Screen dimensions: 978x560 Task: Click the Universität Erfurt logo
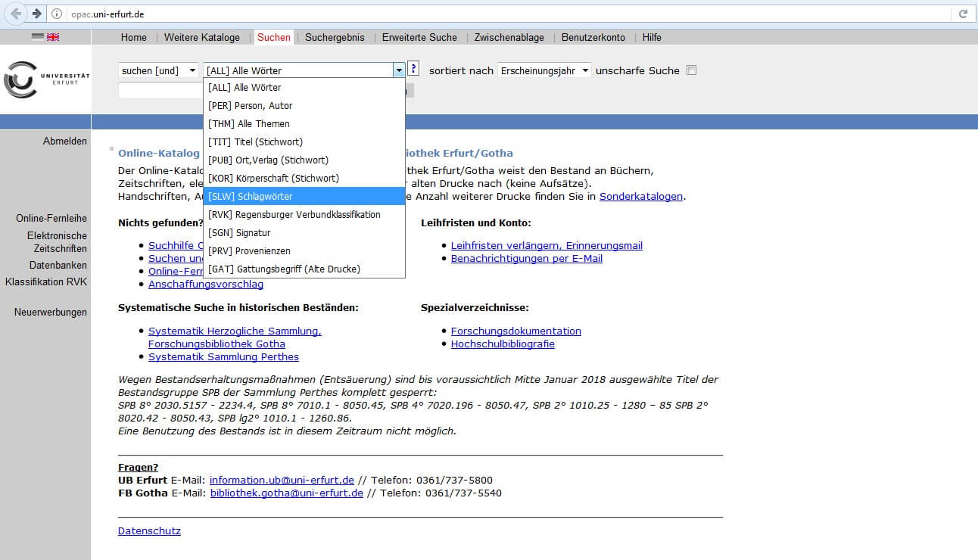tap(45, 79)
